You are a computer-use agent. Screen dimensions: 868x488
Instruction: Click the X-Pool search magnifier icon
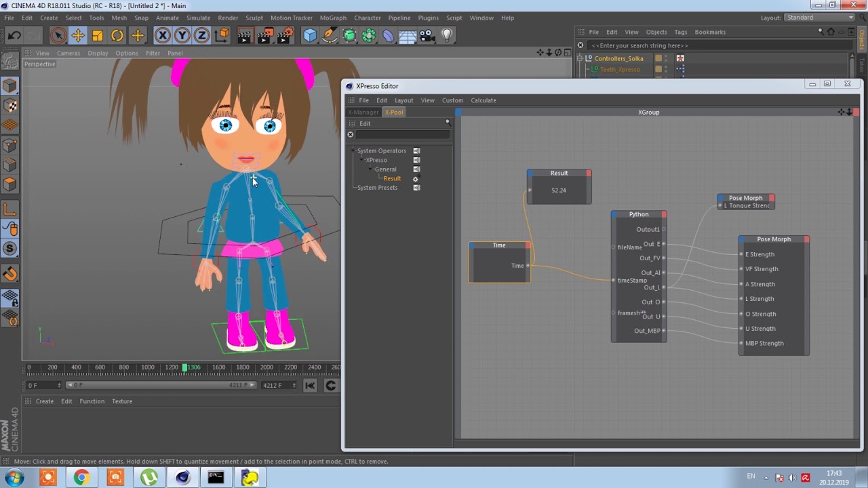click(448, 123)
